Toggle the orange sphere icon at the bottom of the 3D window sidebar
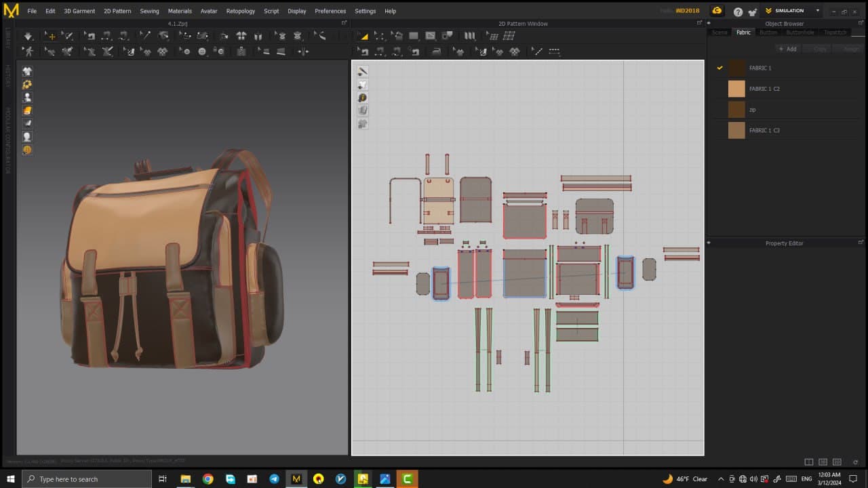The image size is (868, 488). click(x=27, y=150)
